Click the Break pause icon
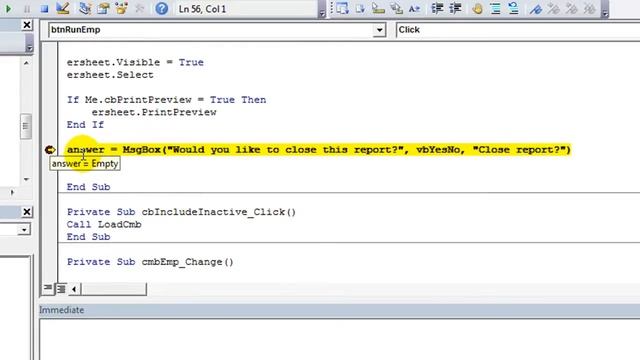The image size is (640, 360). pos(27,9)
